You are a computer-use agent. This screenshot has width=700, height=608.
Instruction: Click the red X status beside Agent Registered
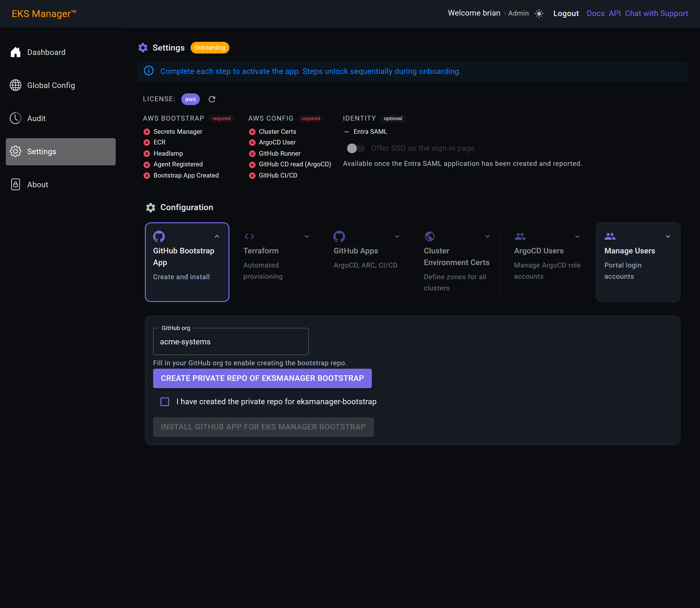[x=147, y=165]
